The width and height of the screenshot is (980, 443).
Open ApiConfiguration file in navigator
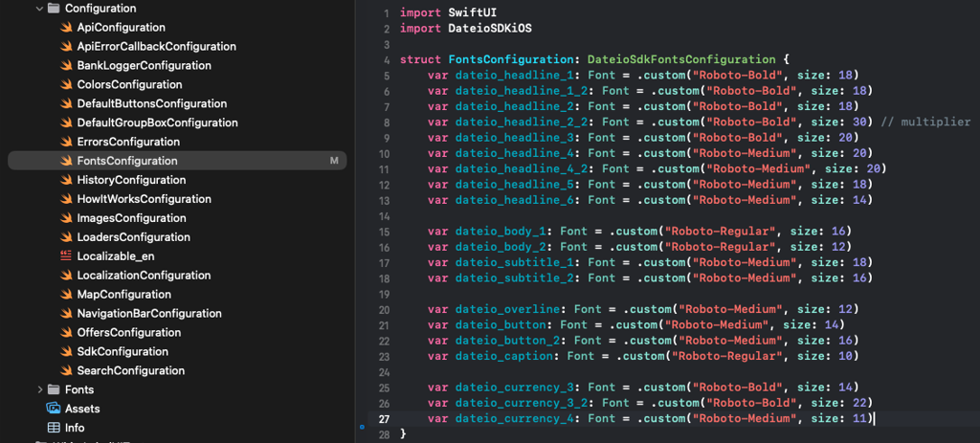tap(121, 28)
